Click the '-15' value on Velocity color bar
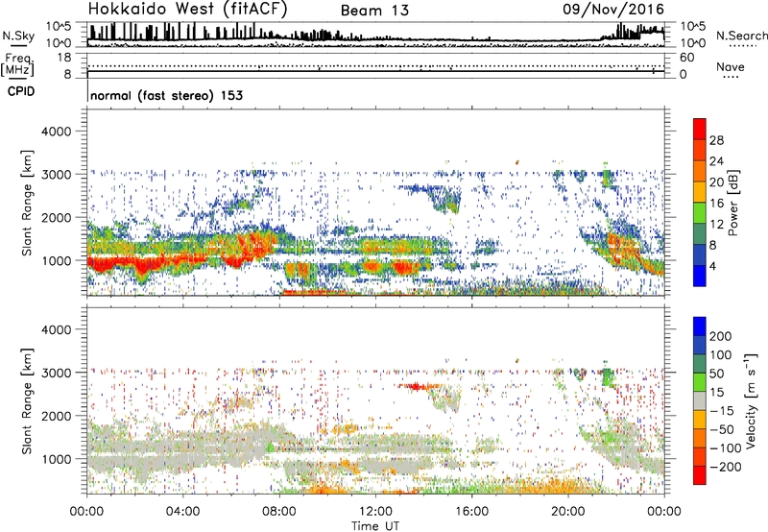 pyautogui.click(x=722, y=411)
